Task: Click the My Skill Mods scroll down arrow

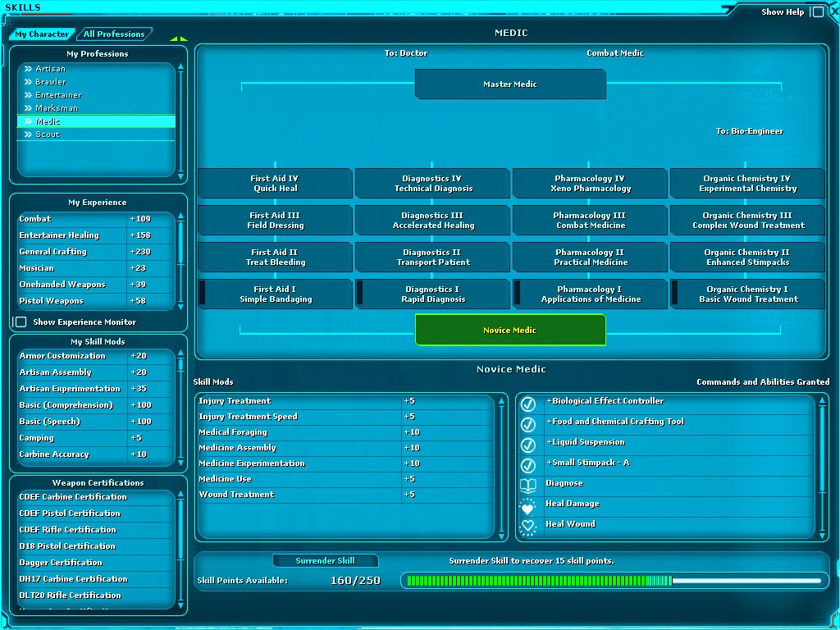Action: 180,463
